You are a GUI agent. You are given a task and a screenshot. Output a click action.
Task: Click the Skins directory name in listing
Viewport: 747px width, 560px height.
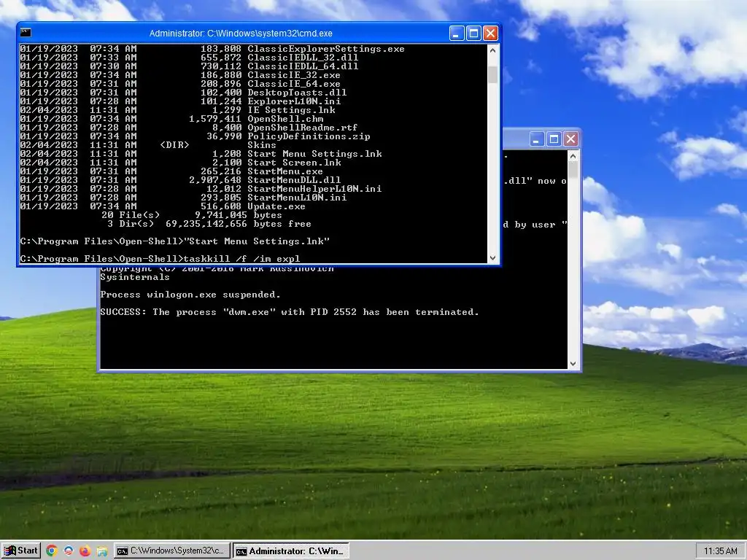pyautogui.click(x=262, y=145)
